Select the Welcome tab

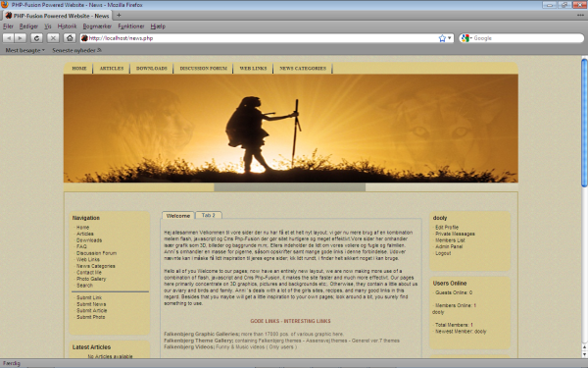(x=178, y=216)
